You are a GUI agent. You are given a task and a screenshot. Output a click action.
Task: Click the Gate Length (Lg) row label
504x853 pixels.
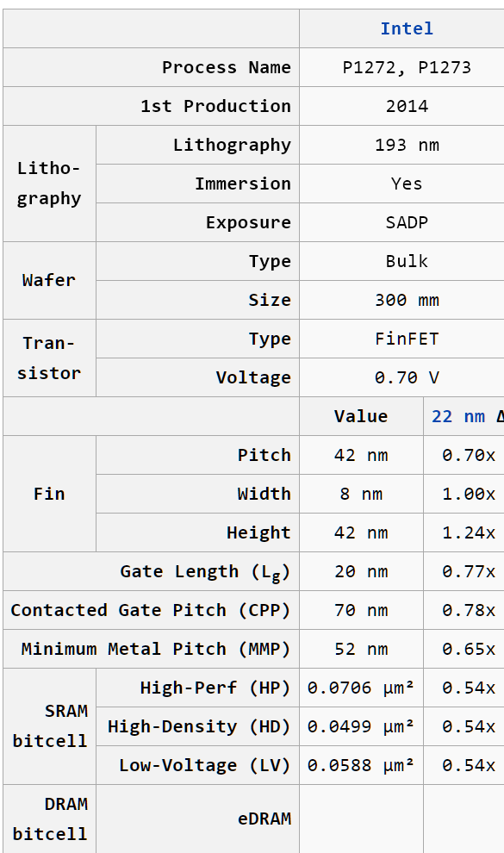tap(206, 572)
